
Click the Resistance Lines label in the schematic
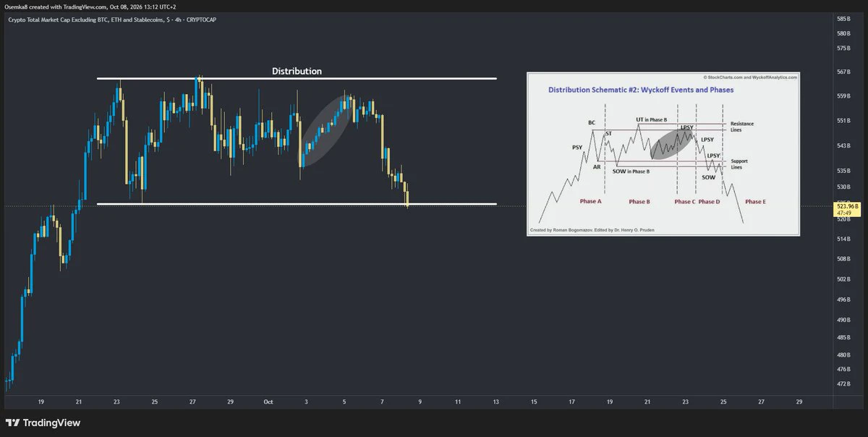(x=742, y=127)
